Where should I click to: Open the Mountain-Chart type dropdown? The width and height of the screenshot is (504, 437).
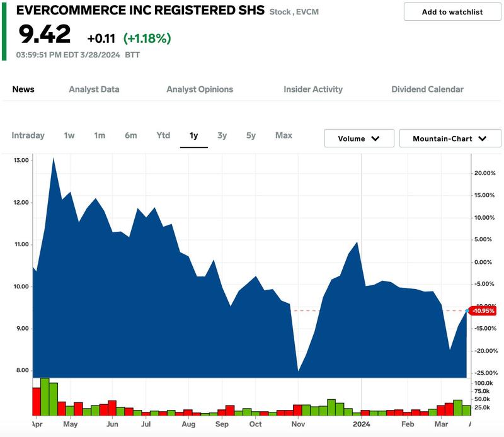click(450, 139)
